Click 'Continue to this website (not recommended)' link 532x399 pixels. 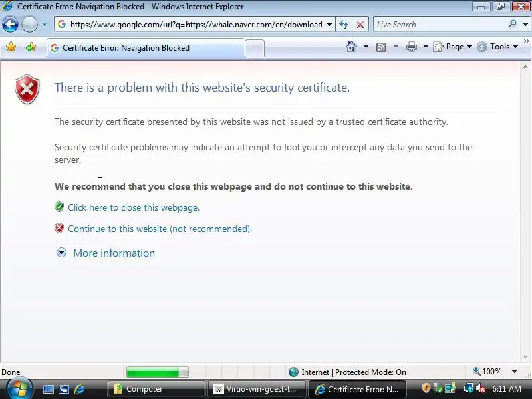[x=160, y=229]
